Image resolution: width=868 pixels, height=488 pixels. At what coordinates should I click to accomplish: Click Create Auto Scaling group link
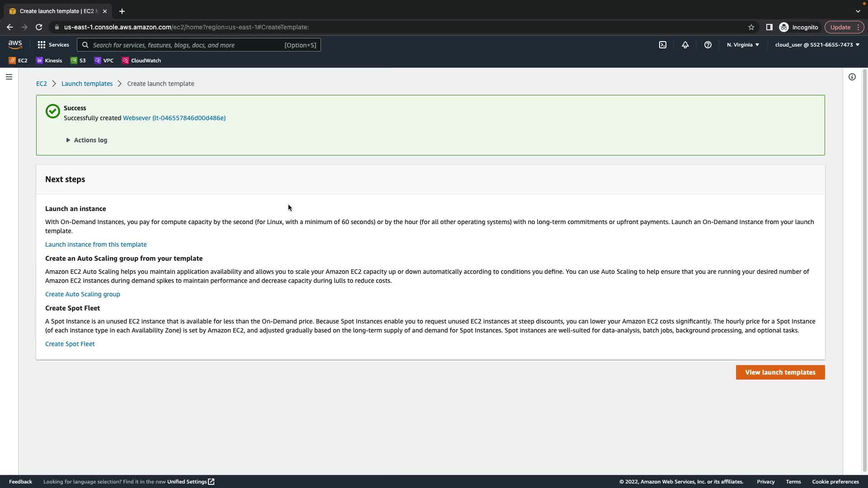coord(83,294)
